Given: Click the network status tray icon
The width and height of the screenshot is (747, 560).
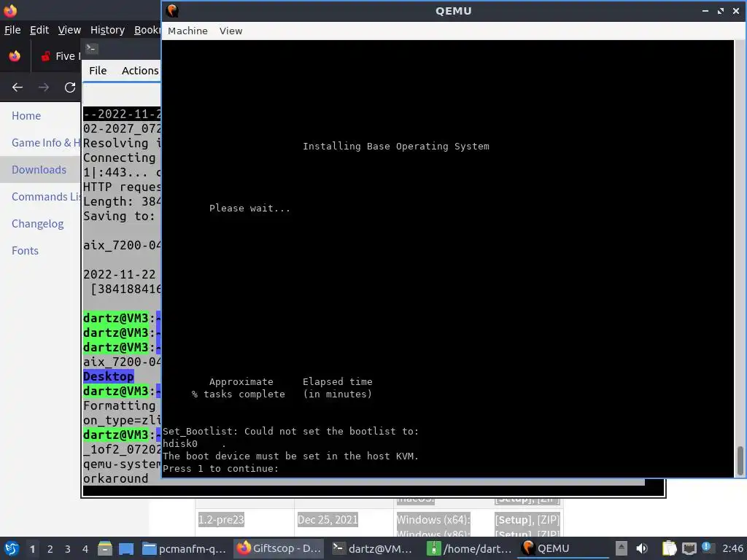Looking at the screenshot, I should (689, 548).
